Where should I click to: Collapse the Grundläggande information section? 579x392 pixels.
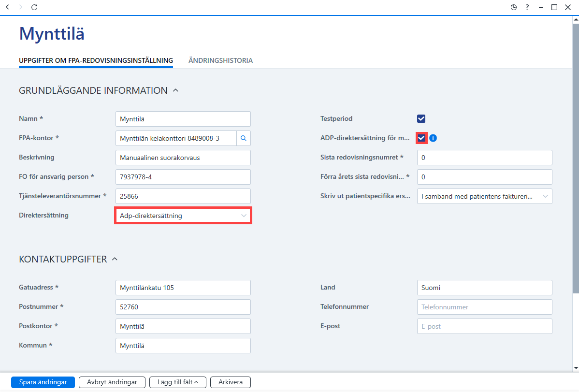click(176, 90)
